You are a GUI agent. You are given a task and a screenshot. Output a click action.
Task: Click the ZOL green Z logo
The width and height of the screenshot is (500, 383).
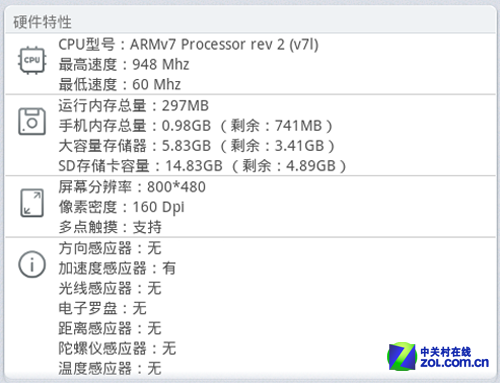click(x=402, y=356)
